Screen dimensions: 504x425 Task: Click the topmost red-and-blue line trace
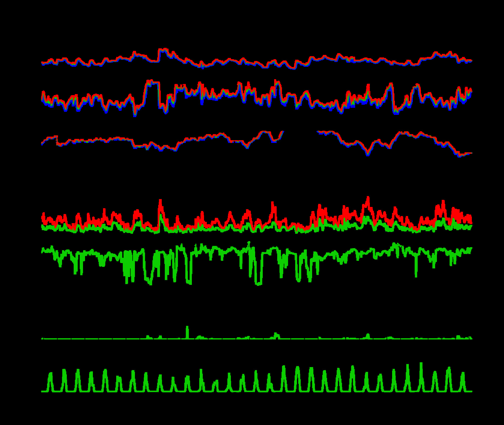pos(256,58)
